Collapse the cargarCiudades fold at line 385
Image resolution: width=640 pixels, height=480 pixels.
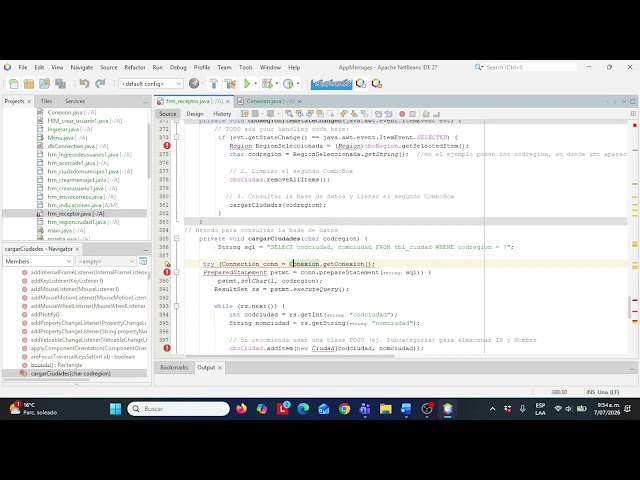[x=177, y=238]
